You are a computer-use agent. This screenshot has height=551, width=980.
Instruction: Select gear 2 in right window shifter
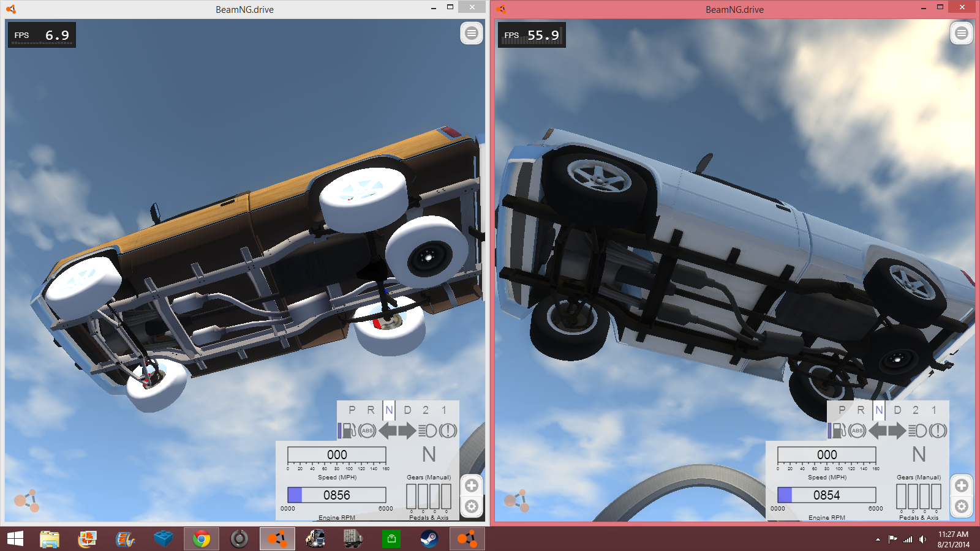916,410
